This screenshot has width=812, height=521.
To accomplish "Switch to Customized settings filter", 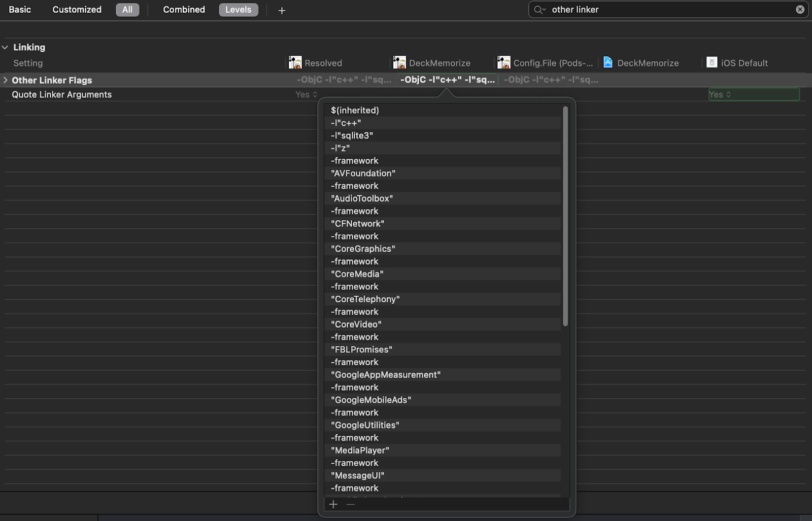I will [77, 10].
